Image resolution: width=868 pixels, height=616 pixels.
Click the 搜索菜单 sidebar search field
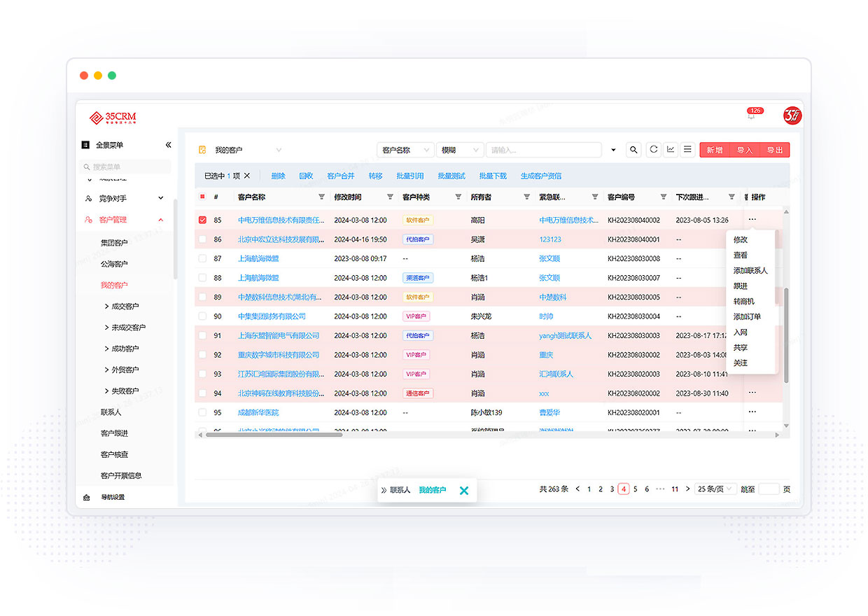[x=125, y=167]
